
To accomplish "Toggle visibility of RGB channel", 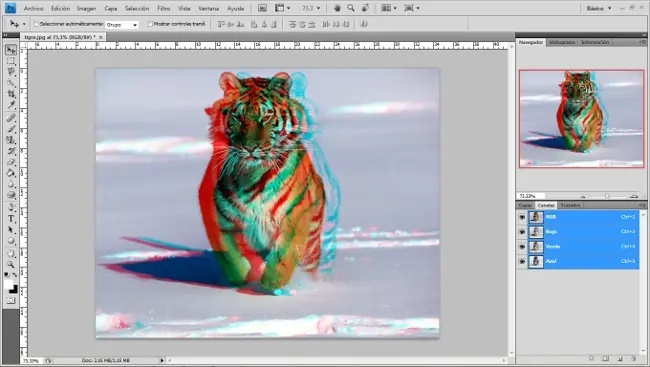I will [x=522, y=217].
